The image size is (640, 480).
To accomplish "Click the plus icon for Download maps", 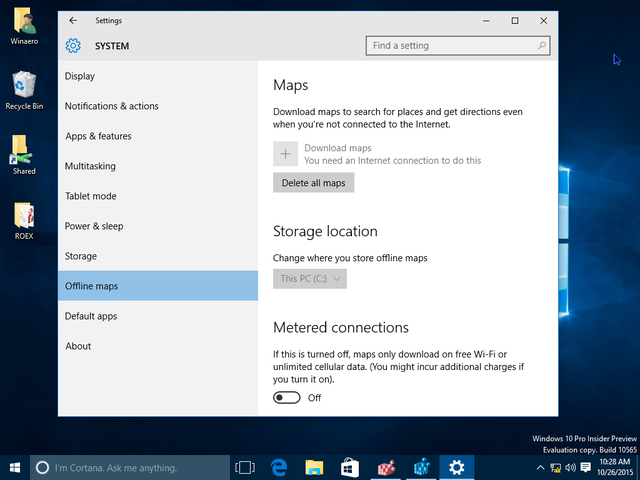I will click(x=285, y=154).
